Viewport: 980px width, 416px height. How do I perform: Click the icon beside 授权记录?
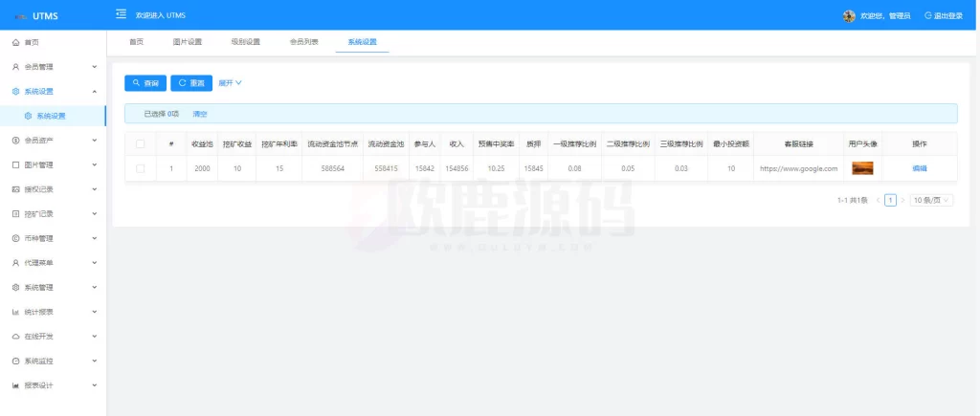coord(15,189)
